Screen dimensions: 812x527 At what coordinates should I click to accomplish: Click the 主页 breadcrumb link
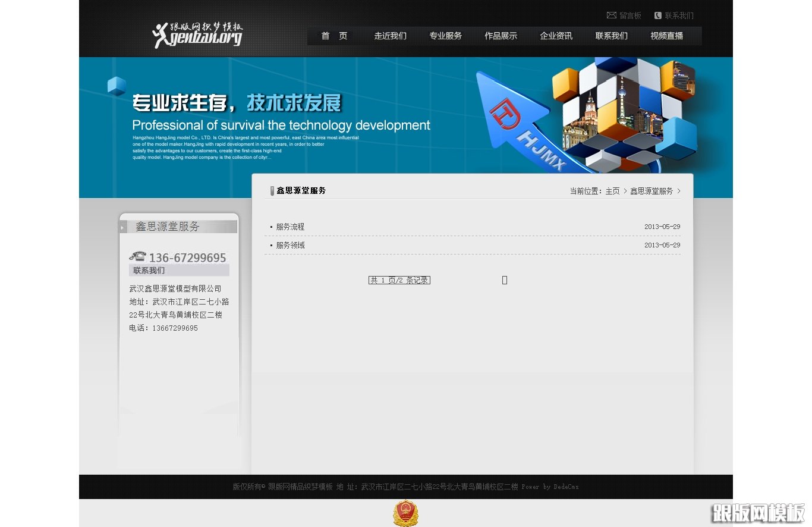[612, 191]
